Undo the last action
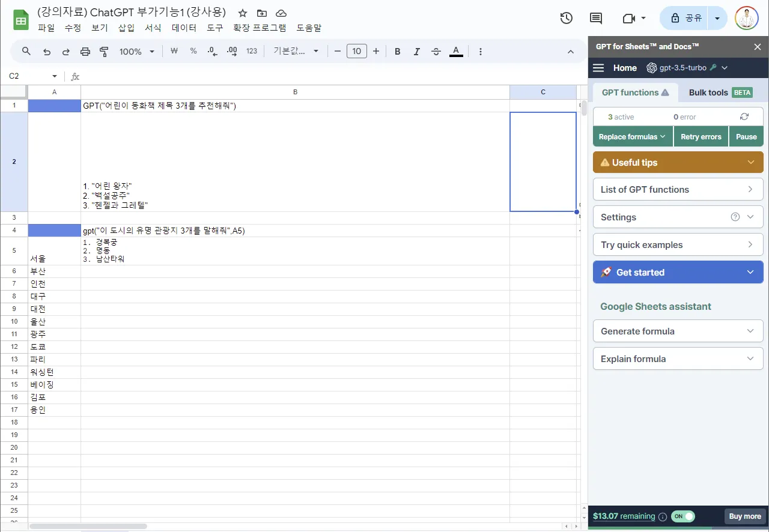The image size is (769, 532). [47, 52]
